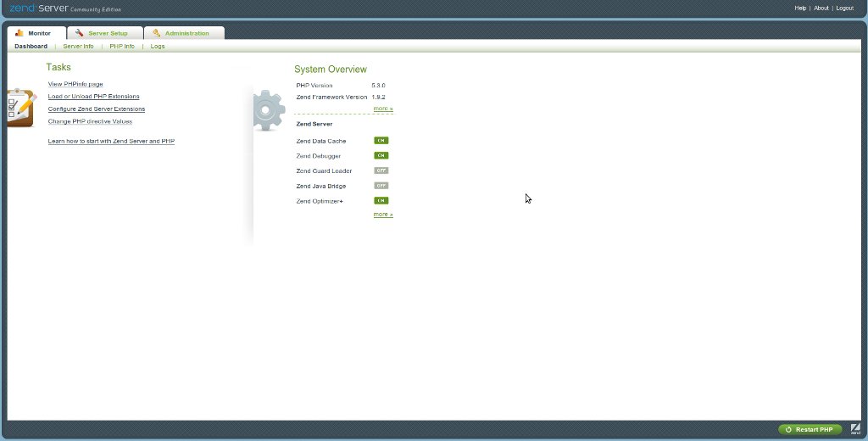Click the Zend Data Cache label
This screenshot has height=441, width=868.
click(x=321, y=142)
